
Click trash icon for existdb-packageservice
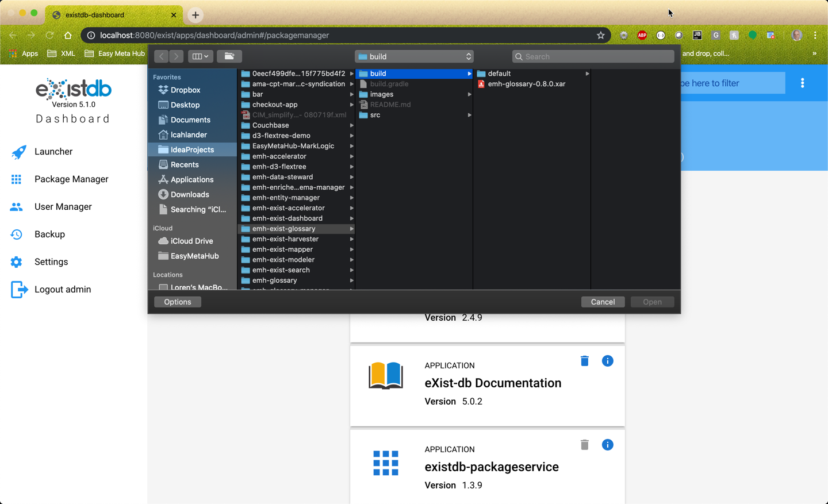(x=585, y=445)
